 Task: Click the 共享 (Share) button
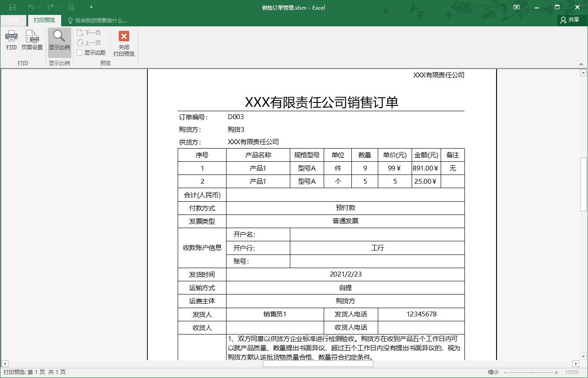[x=570, y=20]
